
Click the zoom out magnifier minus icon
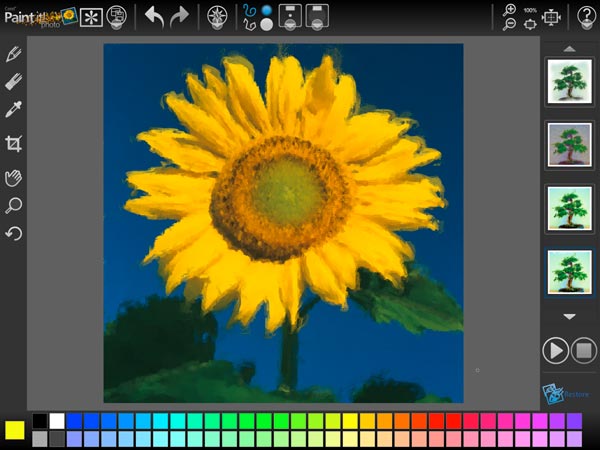[510, 24]
